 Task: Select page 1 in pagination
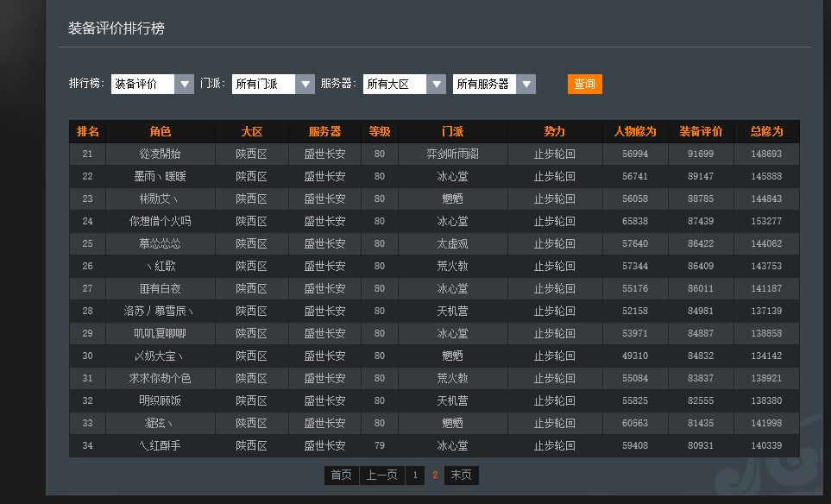(415, 475)
